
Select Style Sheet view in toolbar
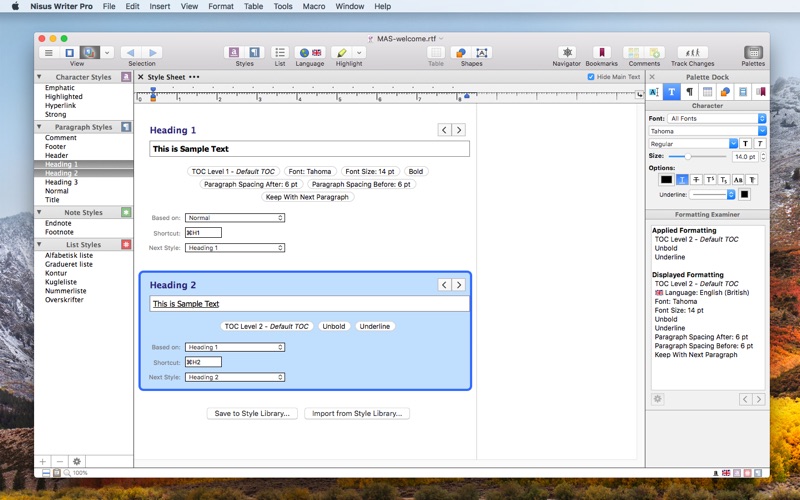click(90, 53)
